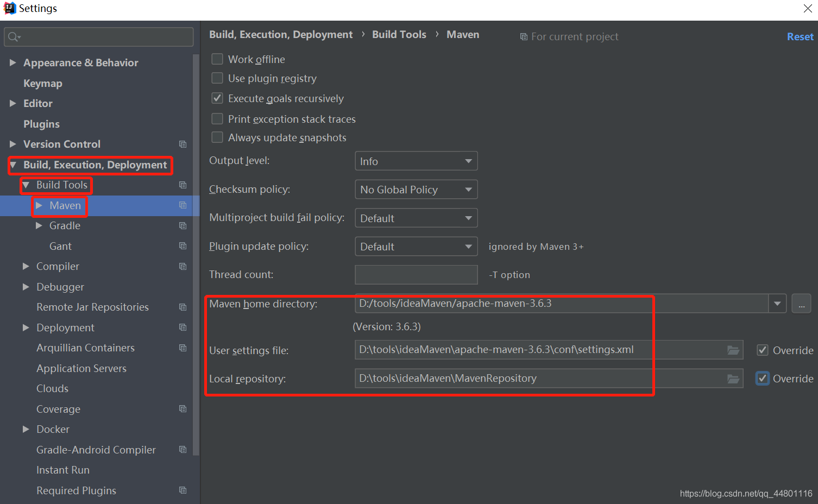Click the Reset link

[x=800, y=36]
